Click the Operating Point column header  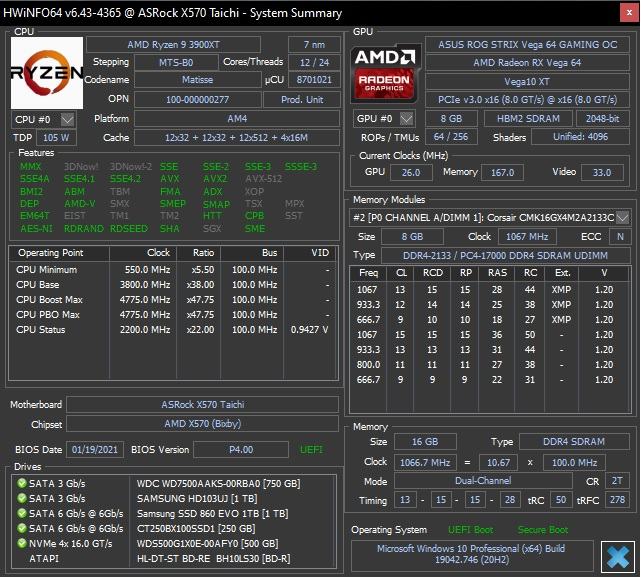point(59,253)
